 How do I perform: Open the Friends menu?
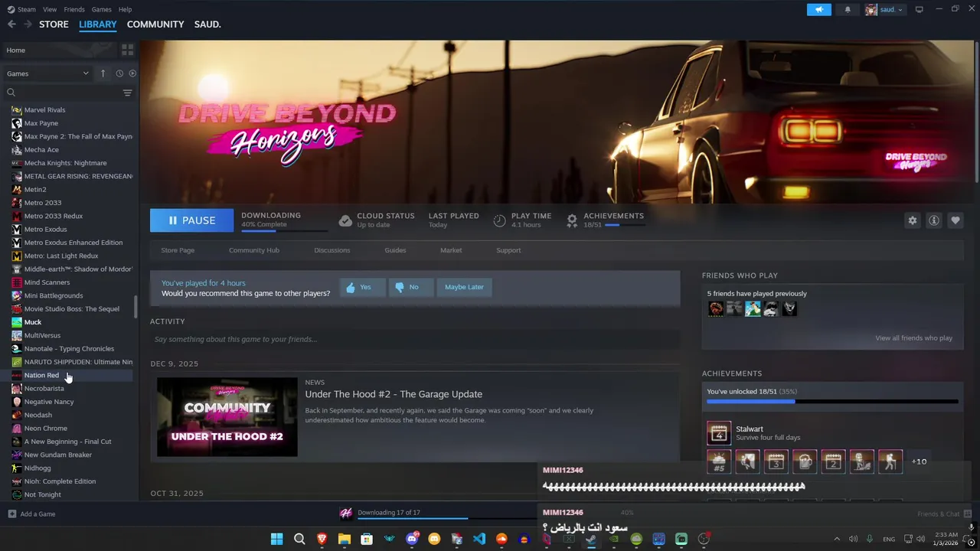74,9
